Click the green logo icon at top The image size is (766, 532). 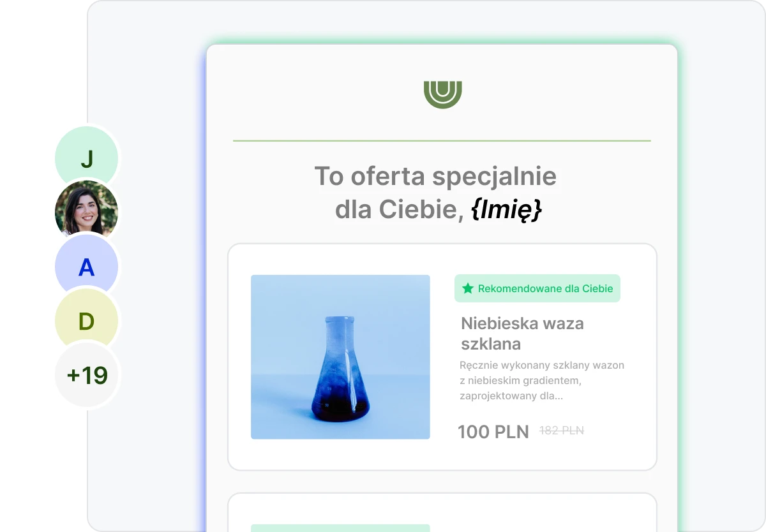(x=442, y=94)
